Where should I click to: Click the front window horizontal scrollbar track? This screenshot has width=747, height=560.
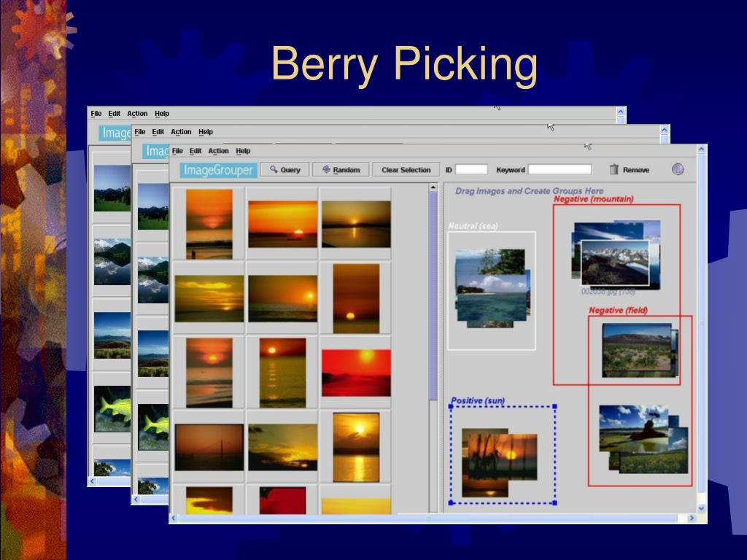coord(433,518)
